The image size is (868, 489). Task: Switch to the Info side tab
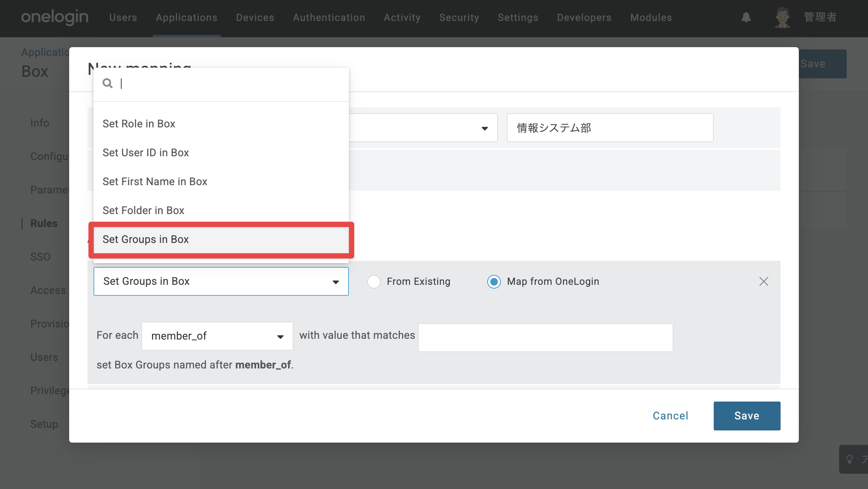40,123
